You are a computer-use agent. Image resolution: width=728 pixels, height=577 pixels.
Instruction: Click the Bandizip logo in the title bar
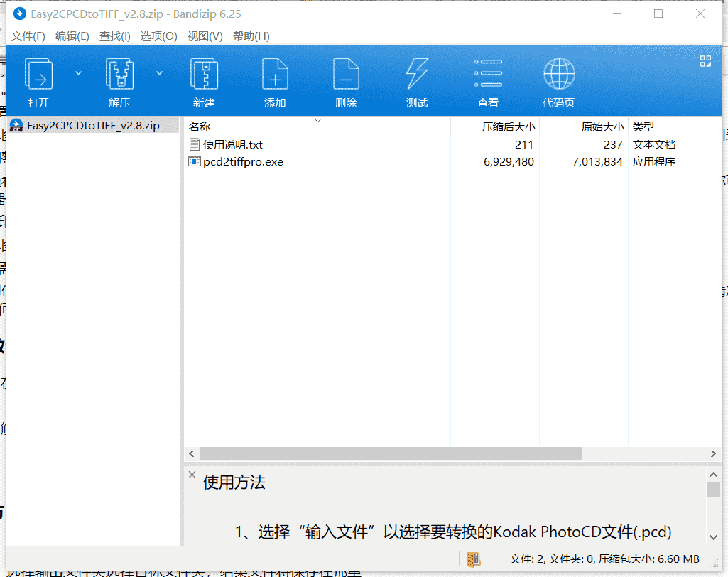click(x=19, y=14)
